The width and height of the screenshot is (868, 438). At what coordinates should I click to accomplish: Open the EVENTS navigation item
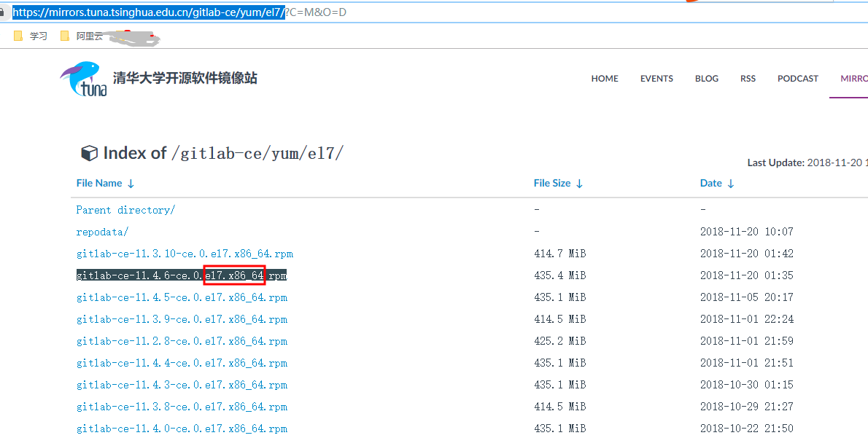(x=656, y=79)
